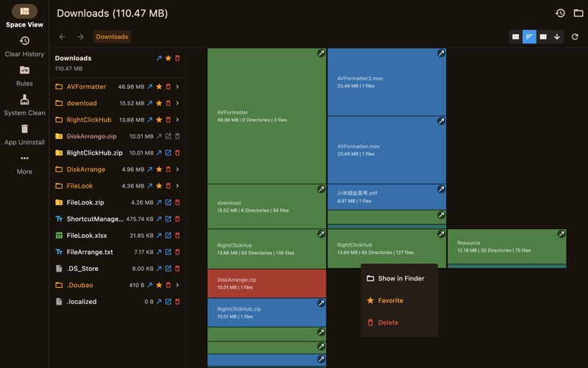Switch to the column layout view button
This screenshot has width=588, height=368.
tap(543, 37)
